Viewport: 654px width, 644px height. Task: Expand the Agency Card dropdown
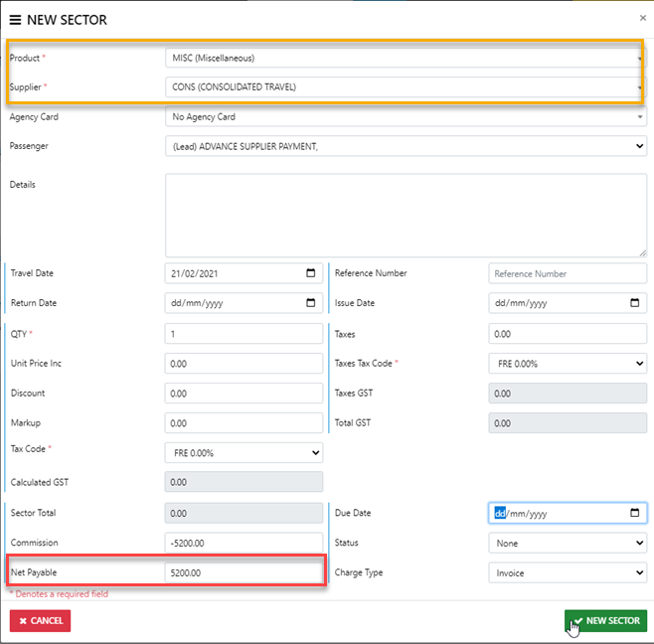tap(406, 117)
